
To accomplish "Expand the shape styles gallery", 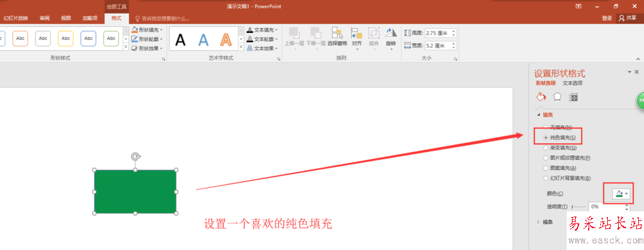I will coord(126,47).
